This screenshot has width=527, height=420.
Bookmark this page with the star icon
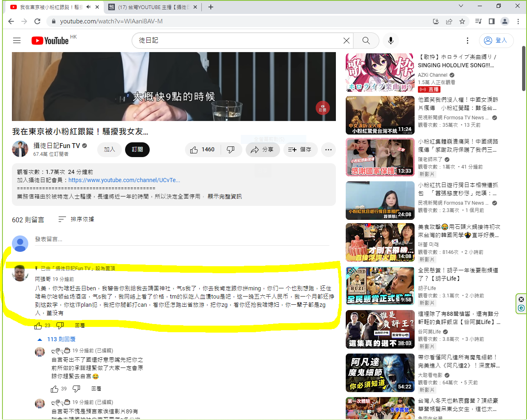point(462,21)
